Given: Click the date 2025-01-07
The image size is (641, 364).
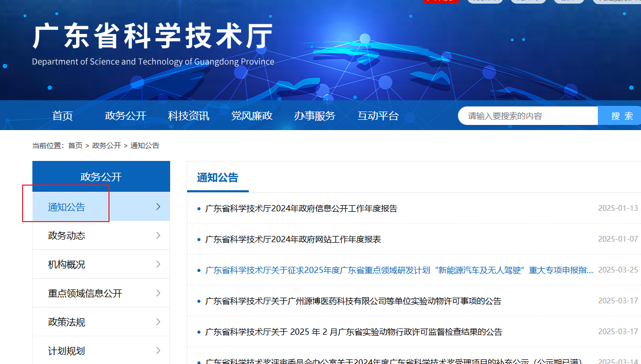Looking at the screenshot, I should click(x=618, y=239).
